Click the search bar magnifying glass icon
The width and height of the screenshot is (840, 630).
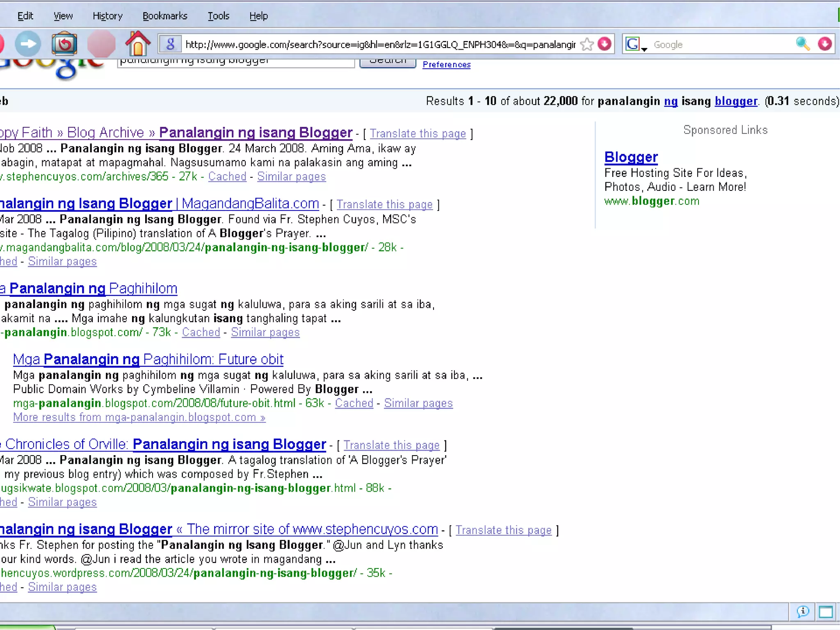802,44
